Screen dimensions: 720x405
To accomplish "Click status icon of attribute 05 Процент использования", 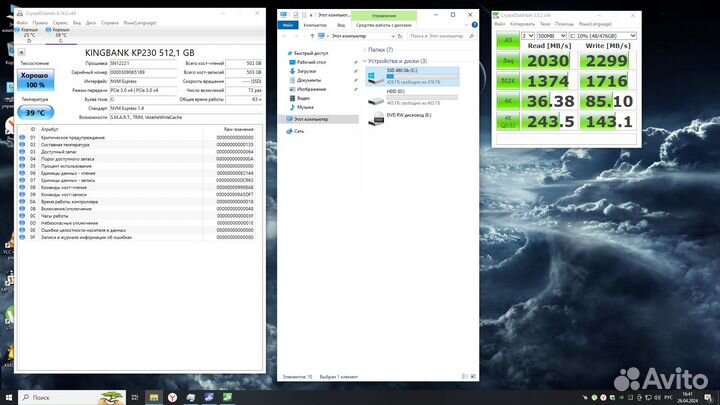I will 22,166.
